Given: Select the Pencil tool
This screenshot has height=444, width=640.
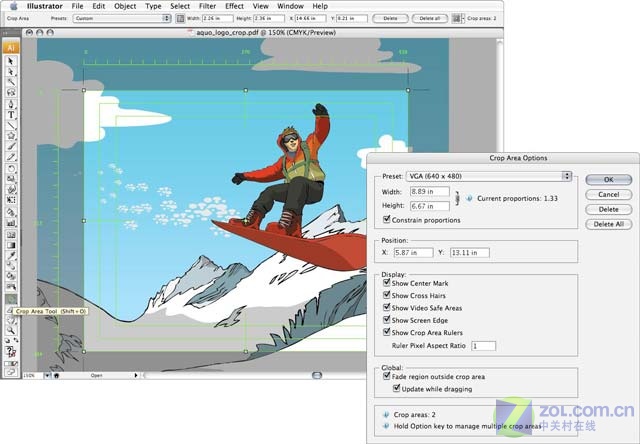Looking at the screenshot, I should [x=11, y=157].
